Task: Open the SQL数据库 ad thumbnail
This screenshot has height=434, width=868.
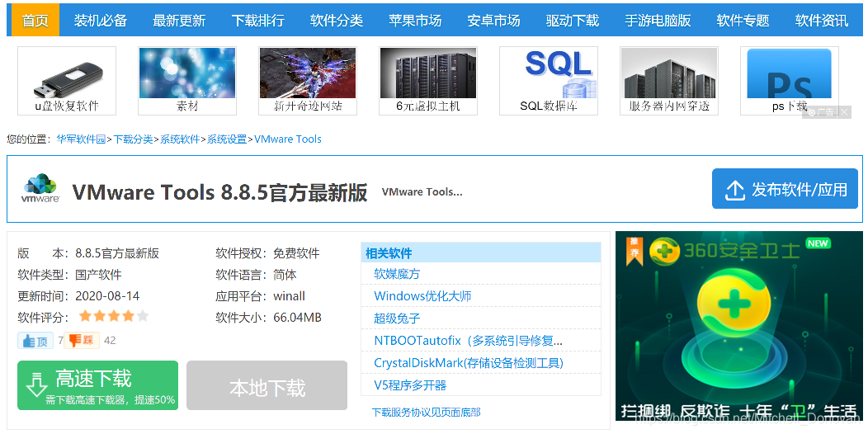Action: [549, 81]
